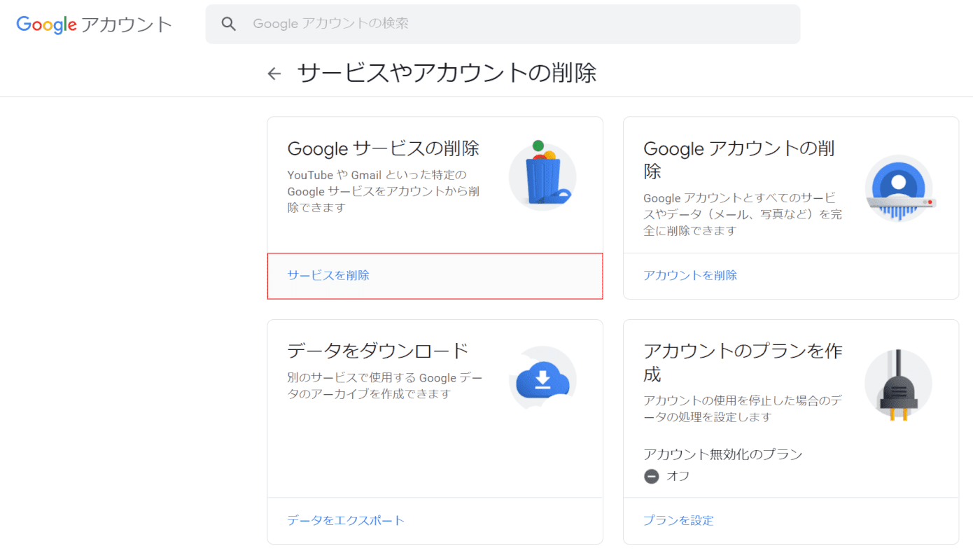
Task: Click the オフ status minus icon
Action: pyautogui.click(x=652, y=476)
